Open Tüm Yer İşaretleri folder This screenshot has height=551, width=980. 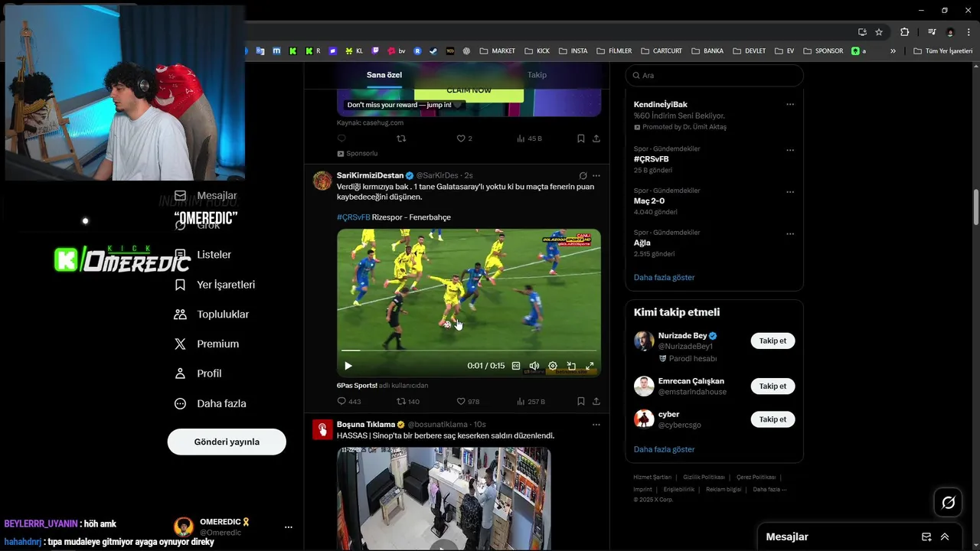(x=942, y=51)
